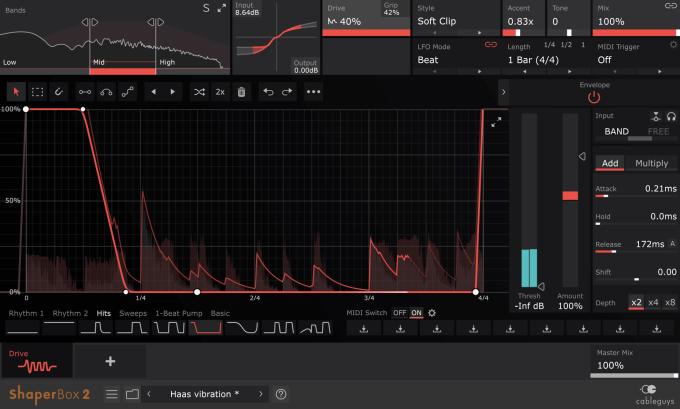Open the hamburger menu in footer

112,394
